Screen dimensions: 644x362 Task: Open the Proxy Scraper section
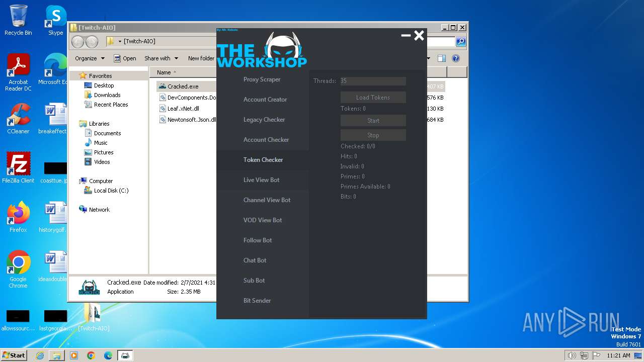coord(262,79)
